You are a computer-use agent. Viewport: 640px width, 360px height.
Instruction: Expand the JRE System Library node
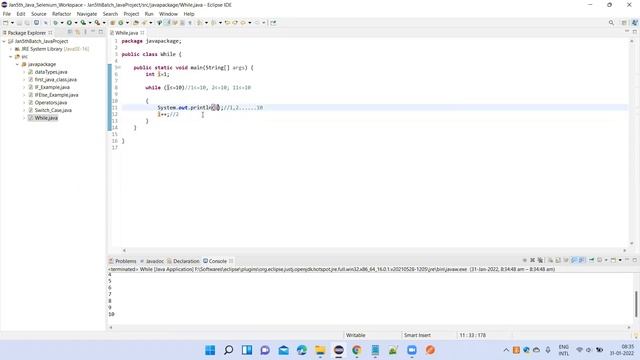click(11, 49)
